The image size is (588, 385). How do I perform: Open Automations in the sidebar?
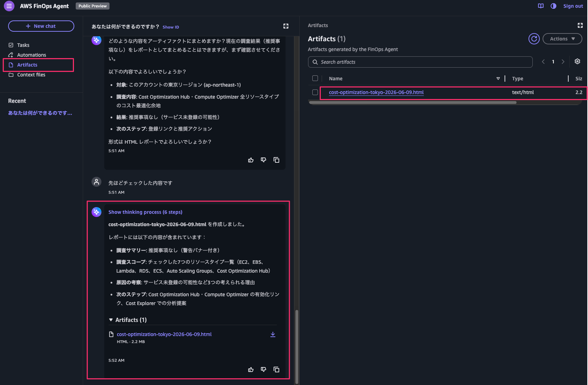click(x=31, y=55)
